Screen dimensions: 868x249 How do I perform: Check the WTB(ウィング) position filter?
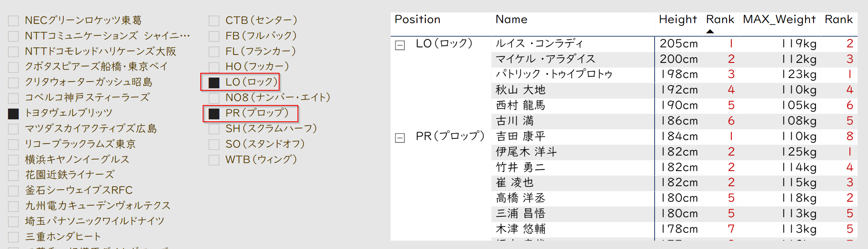click(214, 160)
